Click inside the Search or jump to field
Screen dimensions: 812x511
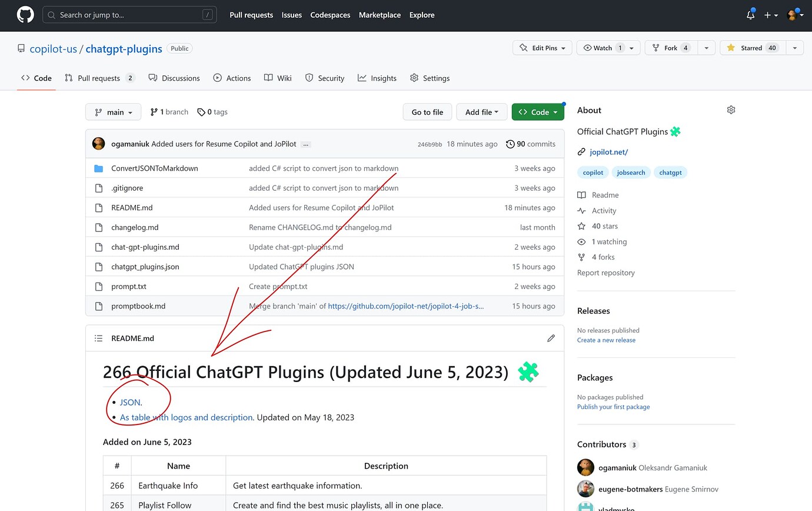(x=129, y=15)
